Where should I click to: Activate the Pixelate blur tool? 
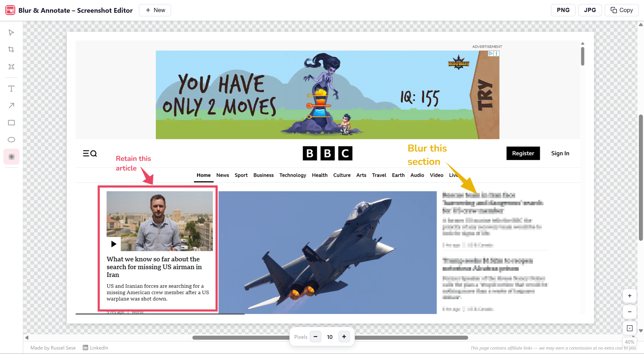pyautogui.click(x=11, y=156)
